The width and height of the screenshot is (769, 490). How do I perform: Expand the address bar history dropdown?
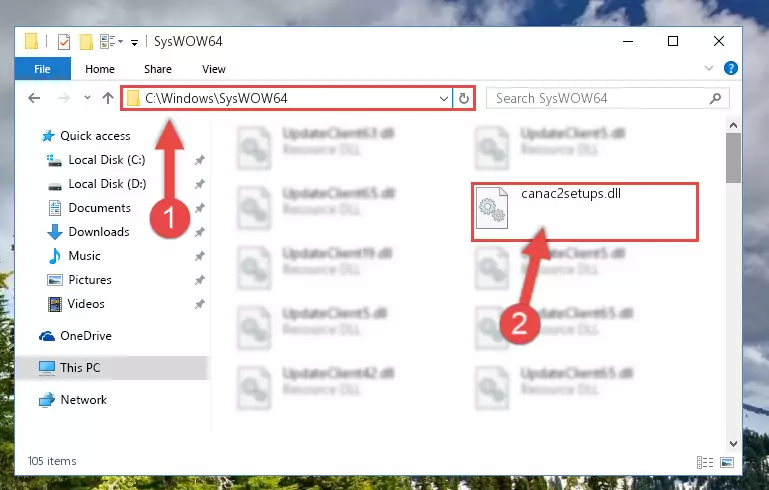point(443,99)
